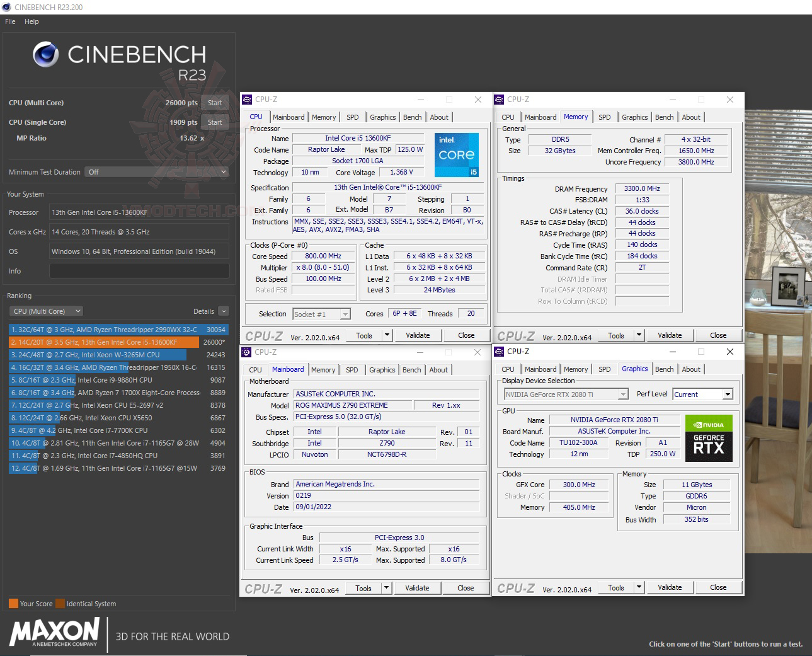
Task: Select the Ryzen 7 1700X ranking row
Action: (118, 393)
